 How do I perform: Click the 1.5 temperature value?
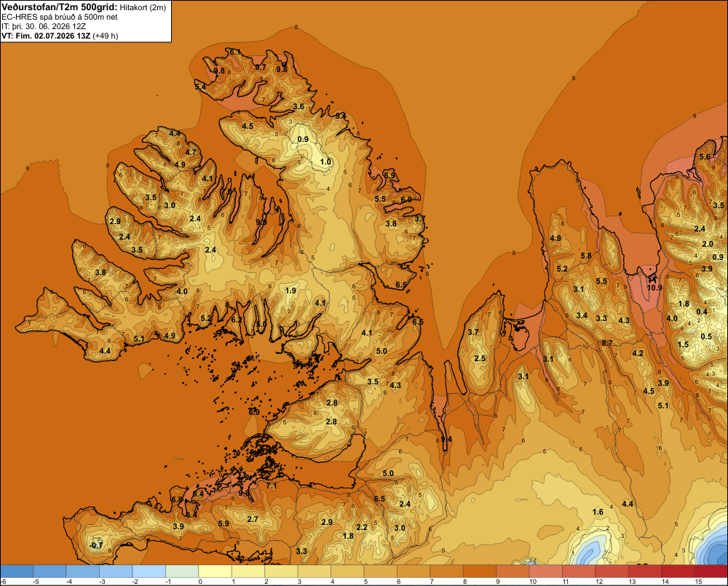[683, 344]
